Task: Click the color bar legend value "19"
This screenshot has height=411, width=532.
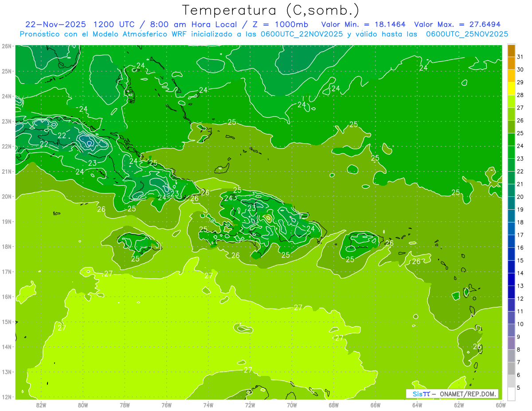Action: (x=520, y=209)
